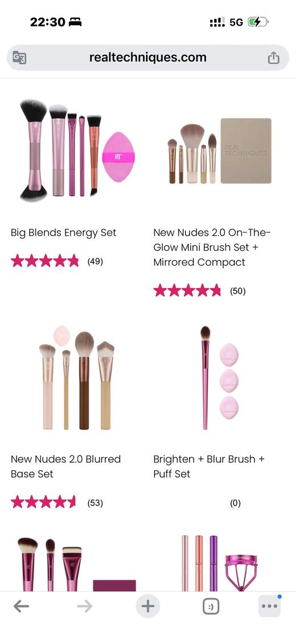
Task: Open a new tab with plus icon
Action: [x=148, y=606]
